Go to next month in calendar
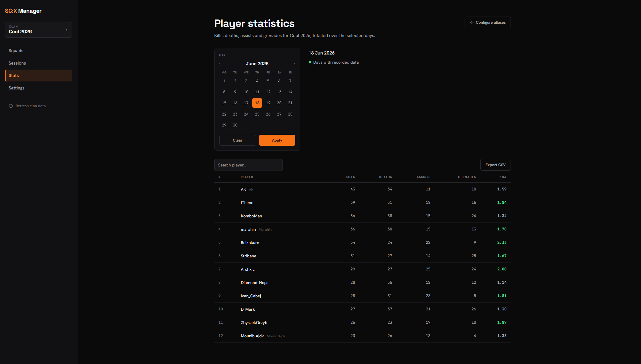The height and width of the screenshot is (364, 641). click(294, 64)
